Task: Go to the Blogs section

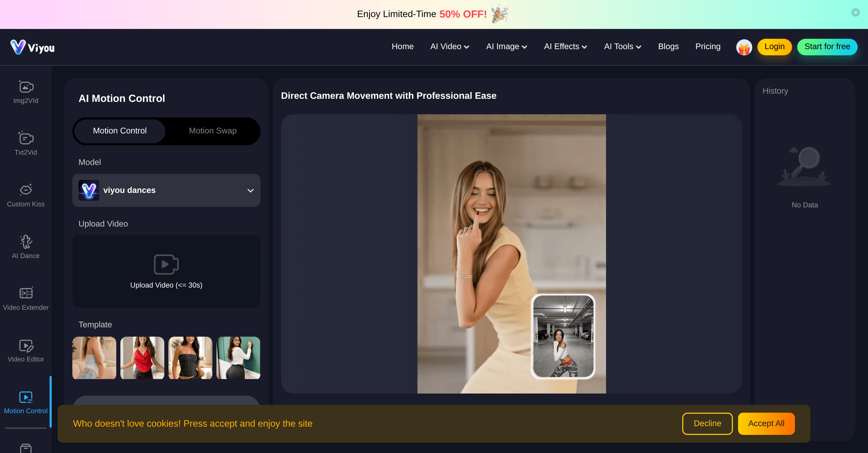Action: [668, 47]
